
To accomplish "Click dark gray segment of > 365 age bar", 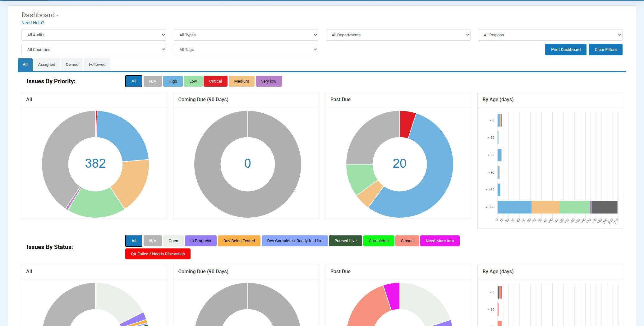I will pos(605,207).
